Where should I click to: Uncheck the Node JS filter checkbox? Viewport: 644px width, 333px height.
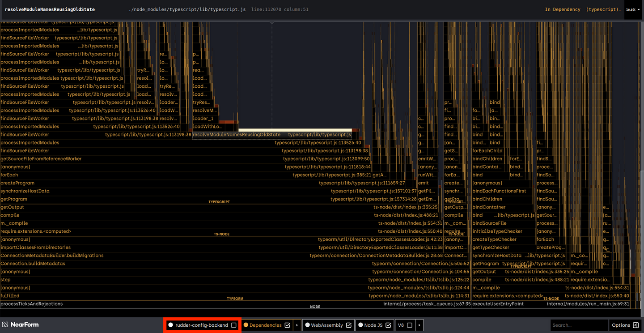pyautogui.click(x=388, y=325)
